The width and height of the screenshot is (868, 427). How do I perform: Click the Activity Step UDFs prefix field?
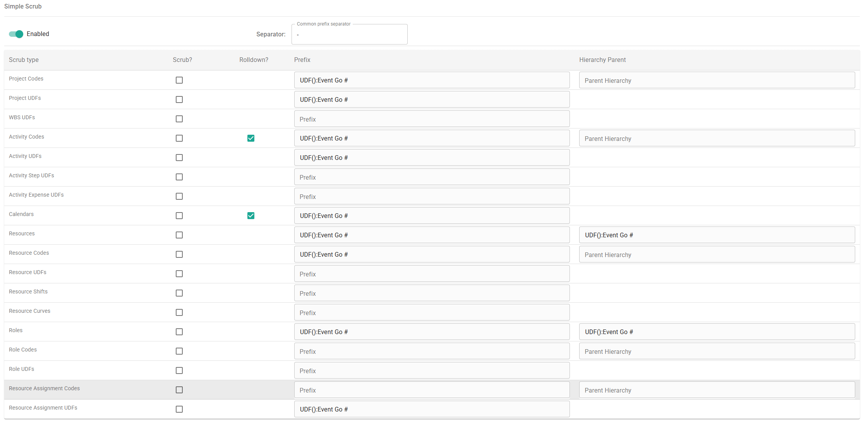pyautogui.click(x=432, y=177)
